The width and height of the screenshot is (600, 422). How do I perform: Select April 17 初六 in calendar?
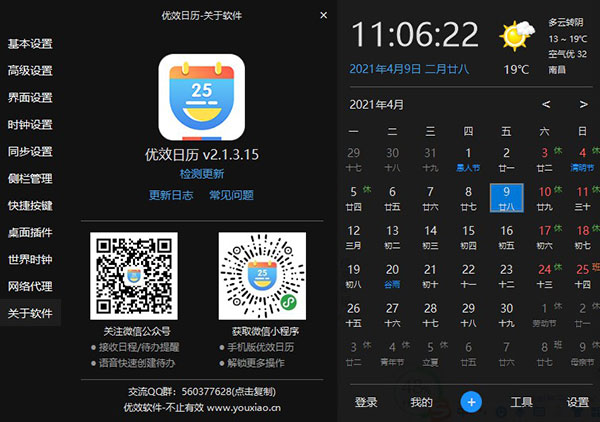(547, 237)
